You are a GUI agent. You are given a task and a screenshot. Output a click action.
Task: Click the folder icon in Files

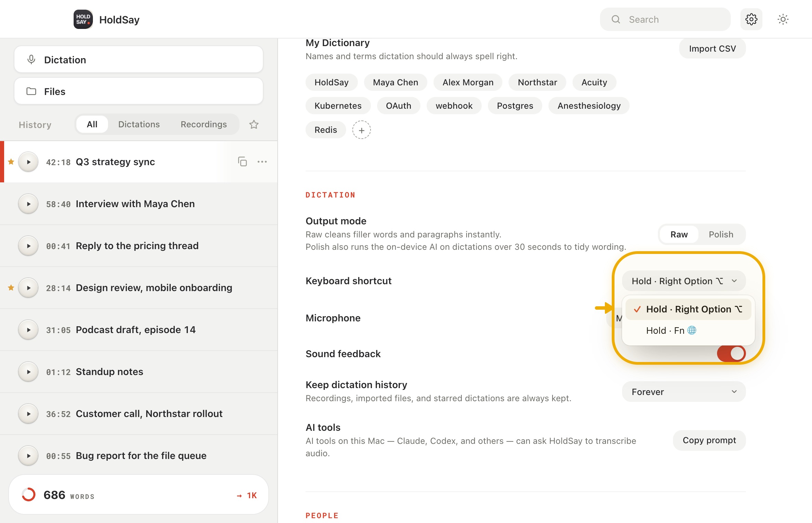point(31,91)
